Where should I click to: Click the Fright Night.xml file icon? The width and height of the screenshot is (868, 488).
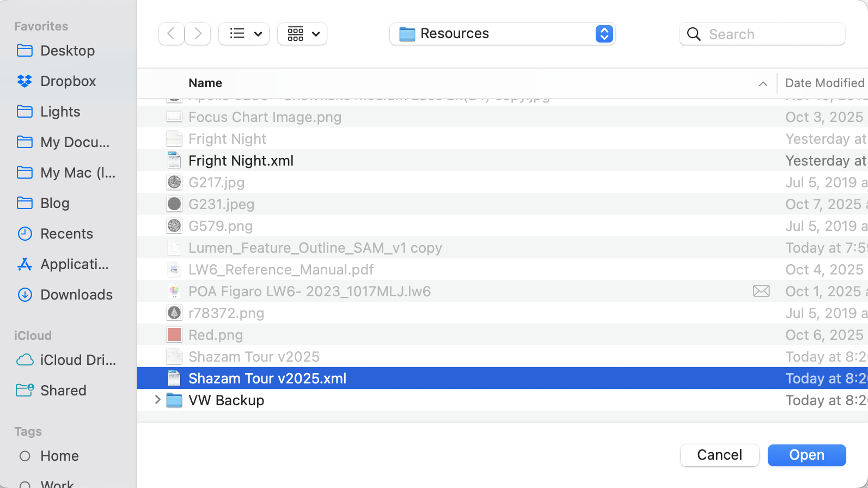(174, 161)
